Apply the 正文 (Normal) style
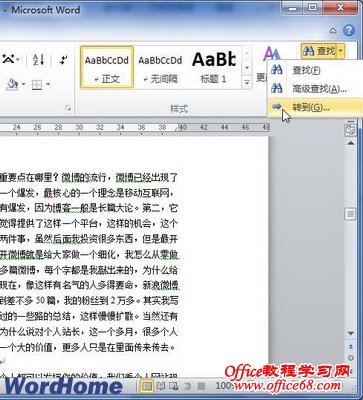363x400 pixels. pyautogui.click(x=107, y=67)
